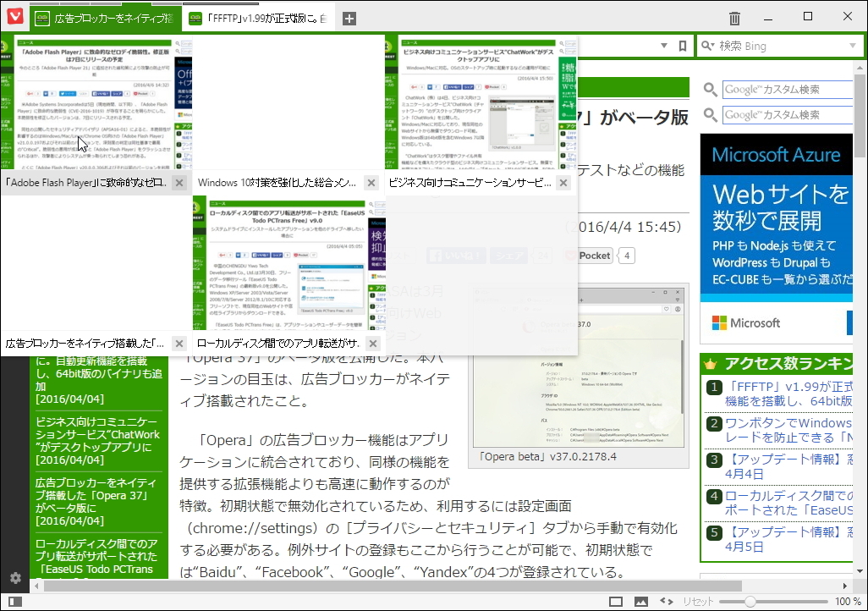The image size is (868, 611).
Task: Click the page tiling icon in the status bar
Action: 616,601
